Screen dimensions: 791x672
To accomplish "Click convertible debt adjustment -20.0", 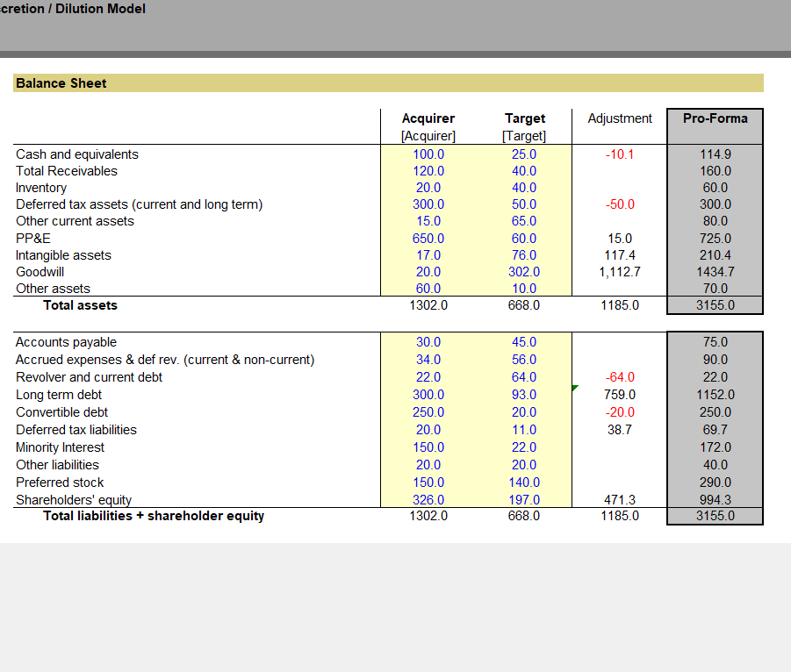I will point(620,412).
